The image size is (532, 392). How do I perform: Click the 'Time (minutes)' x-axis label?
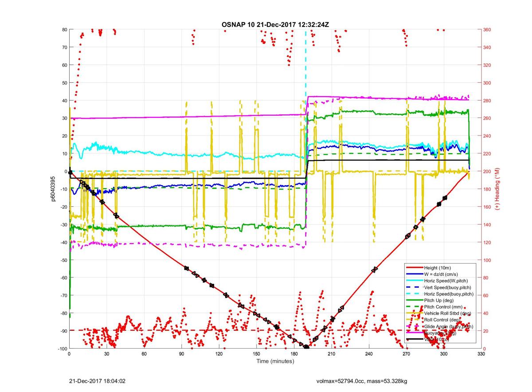point(275,361)
